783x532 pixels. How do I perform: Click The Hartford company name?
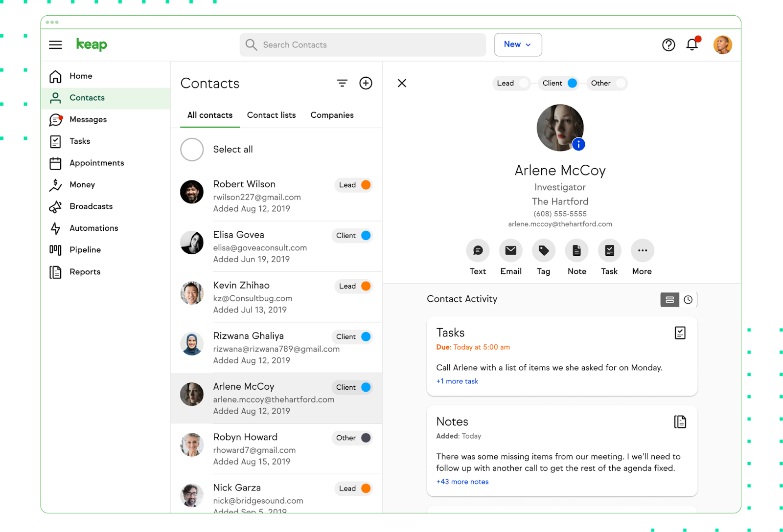pyautogui.click(x=560, y=201)
